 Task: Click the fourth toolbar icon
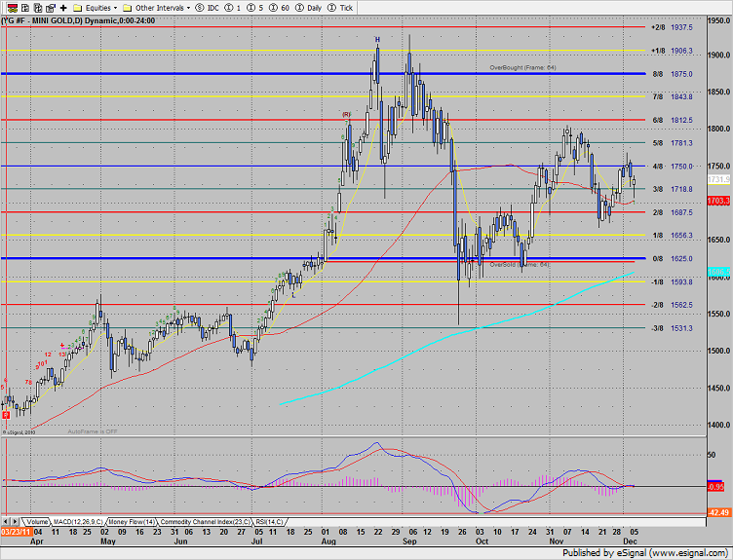point(49,7)
